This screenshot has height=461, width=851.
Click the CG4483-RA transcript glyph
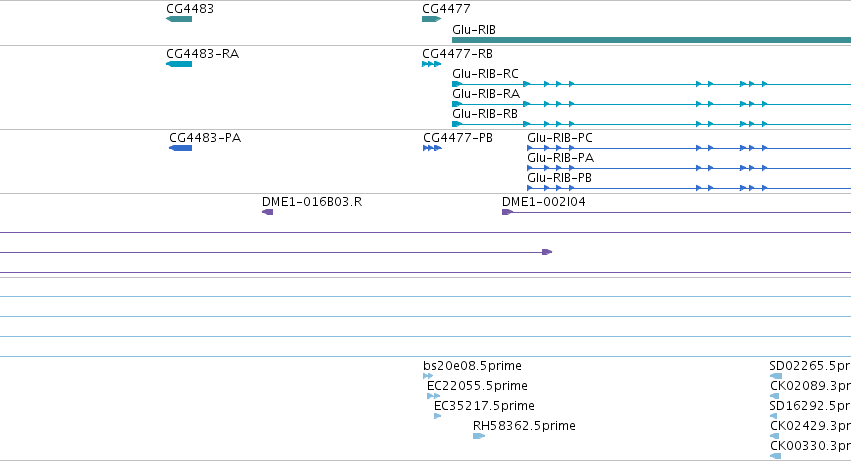(x=179, y=64)
